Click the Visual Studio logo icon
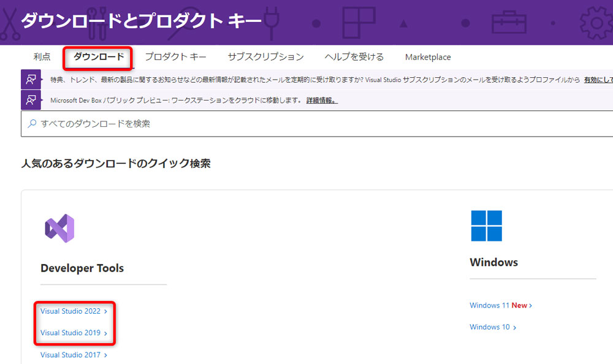This screenshot has width=613, height=364. click(59, 229)
